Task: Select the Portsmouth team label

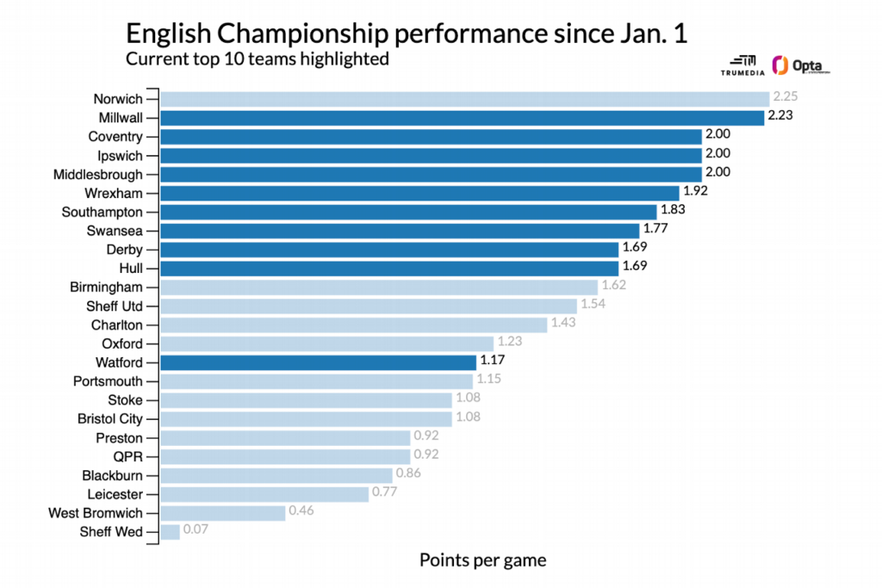Action: click(106, 381)
